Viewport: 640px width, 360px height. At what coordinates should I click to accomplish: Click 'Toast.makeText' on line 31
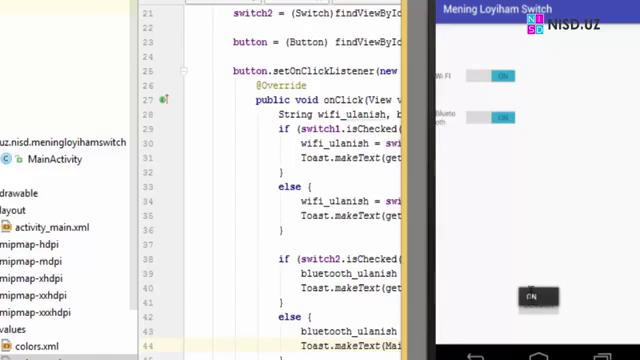coord(340,158)
